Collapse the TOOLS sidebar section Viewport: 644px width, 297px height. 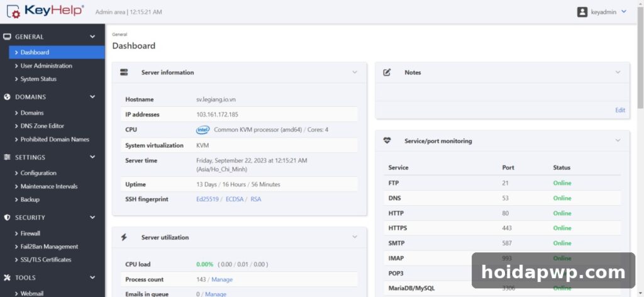pos(92,277)
